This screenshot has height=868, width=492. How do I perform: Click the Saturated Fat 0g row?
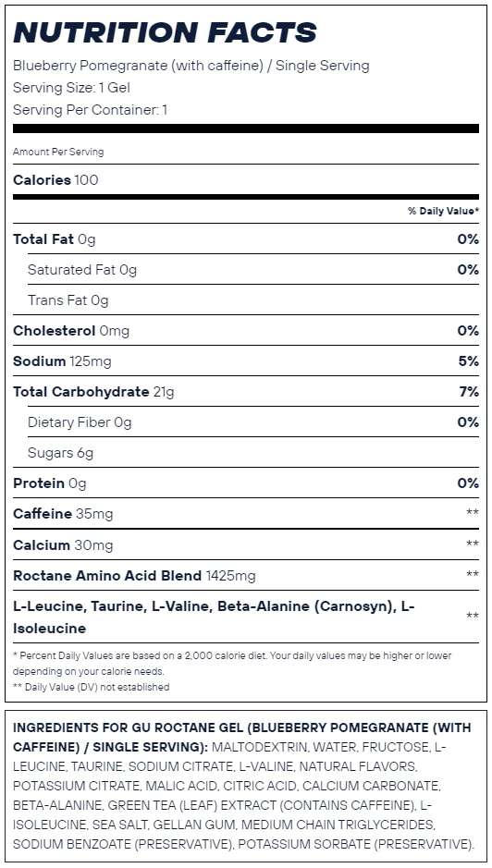(x=253, y=270)
